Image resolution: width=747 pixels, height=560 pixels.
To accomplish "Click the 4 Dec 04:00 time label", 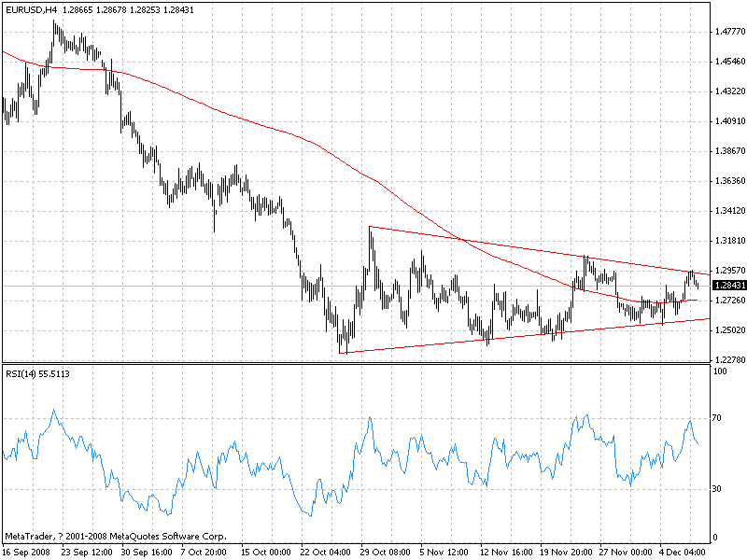I will (x=683, y=553).
